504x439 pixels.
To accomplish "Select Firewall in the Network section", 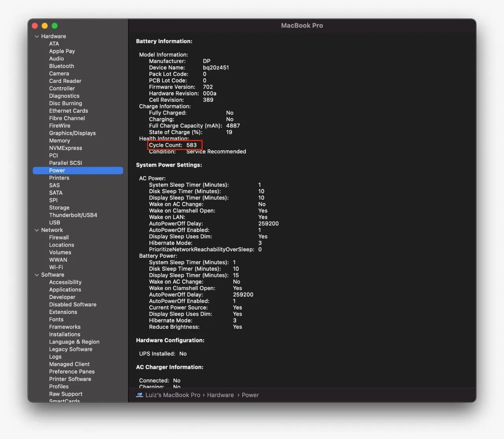I will [x=59, y=238].
